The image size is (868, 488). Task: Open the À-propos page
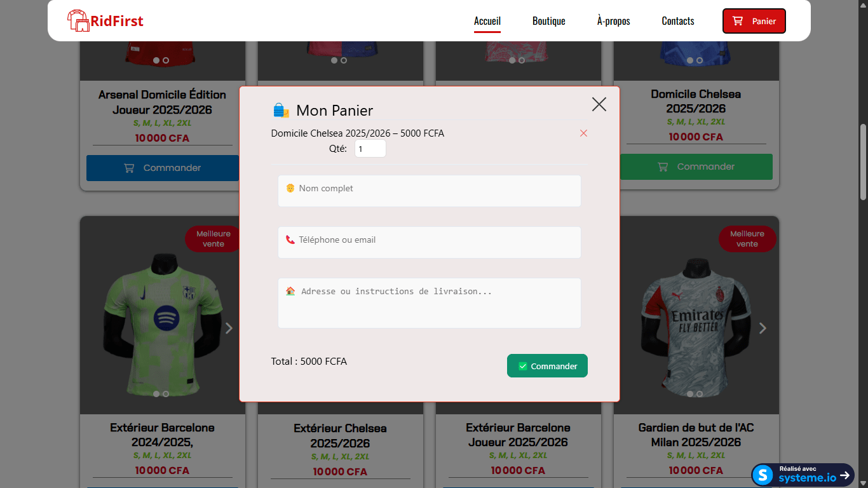click(614, 21)
